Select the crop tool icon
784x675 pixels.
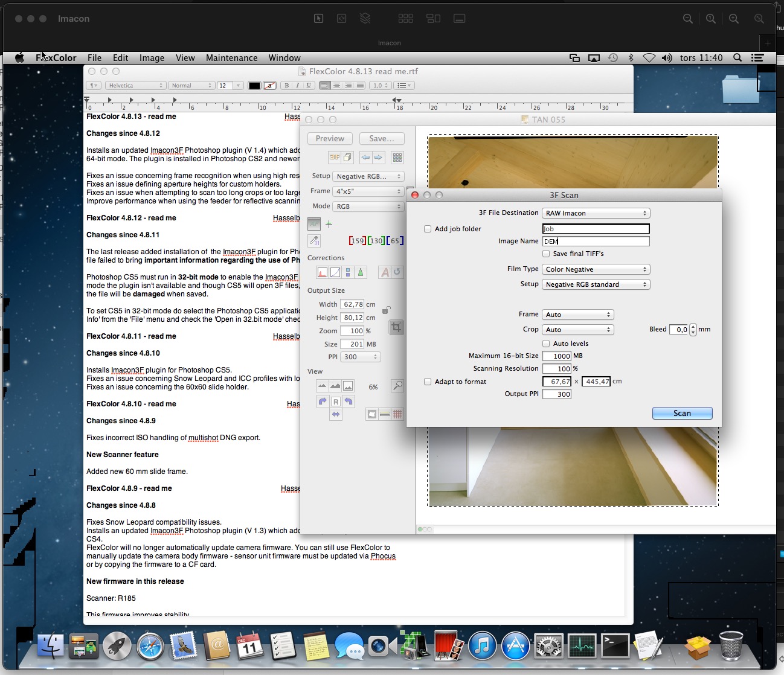(396, 327)
